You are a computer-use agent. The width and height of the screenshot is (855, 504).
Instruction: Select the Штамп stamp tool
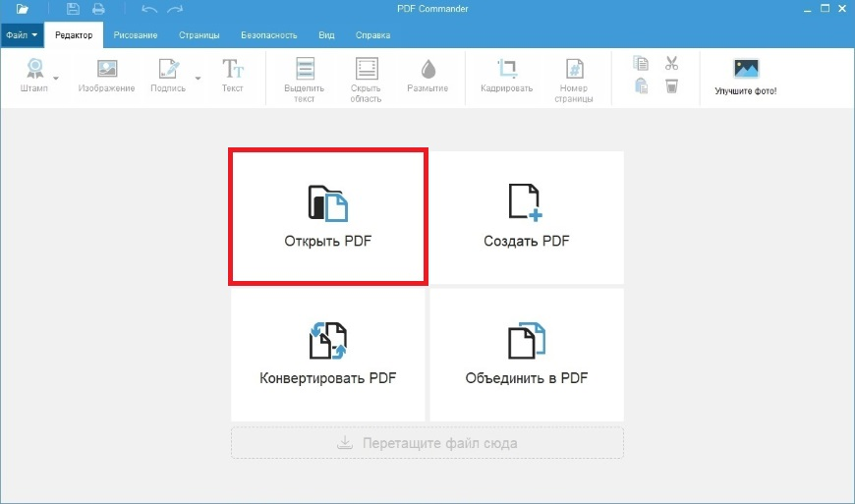click(34, 76)
